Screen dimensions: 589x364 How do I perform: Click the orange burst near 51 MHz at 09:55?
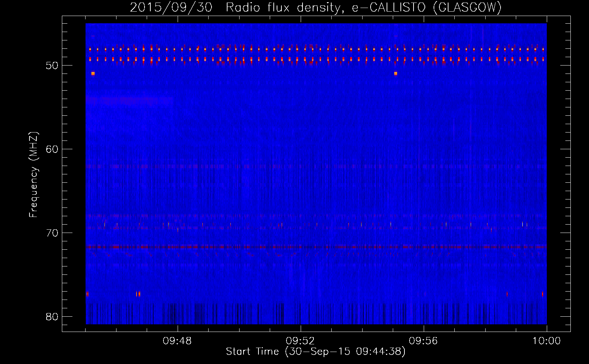tap(396, 74)
